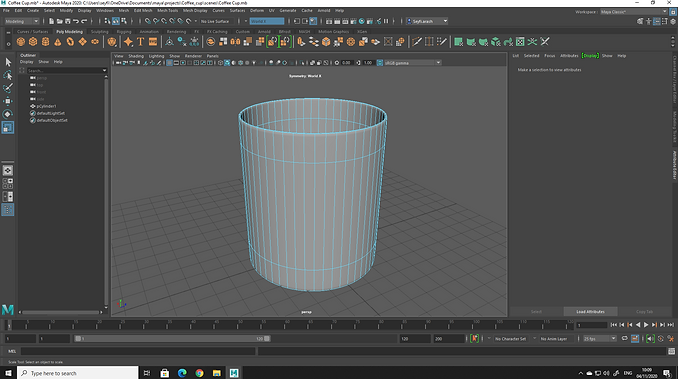Click the Open Scene folder icon
The image size is (678, 379).
coord(60,21)
